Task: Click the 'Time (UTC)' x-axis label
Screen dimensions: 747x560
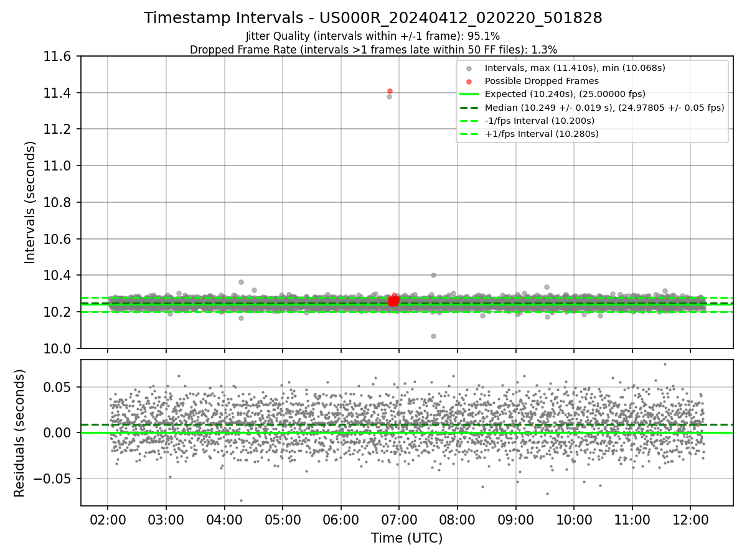Action: click(x=406, y=538)
